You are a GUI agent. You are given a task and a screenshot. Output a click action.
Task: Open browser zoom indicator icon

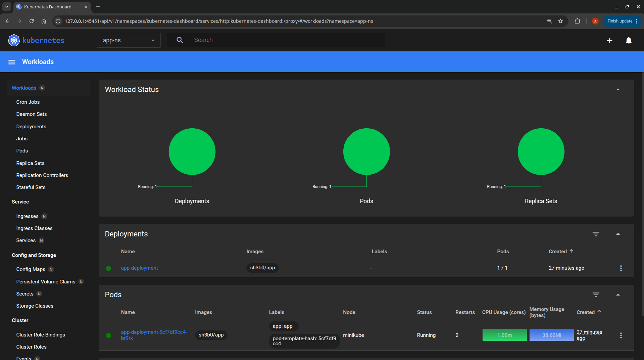point(549,21)
